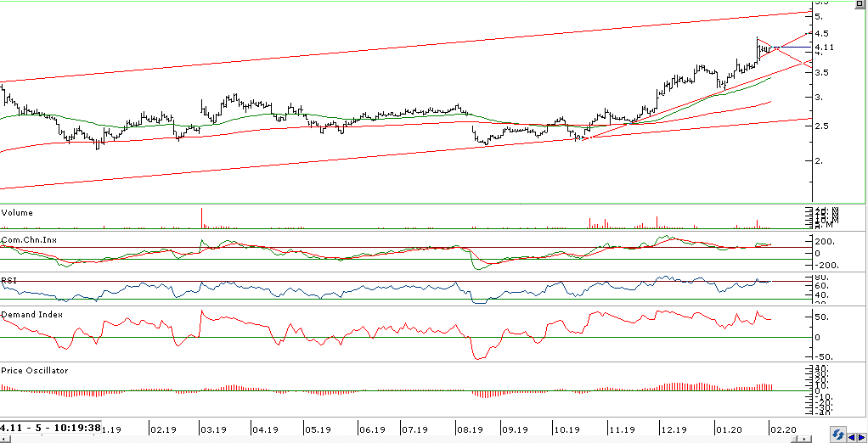Screen dimensions: 868x443
Task: Click the 07.19 date axis label
Action: [x=415, y=429]
